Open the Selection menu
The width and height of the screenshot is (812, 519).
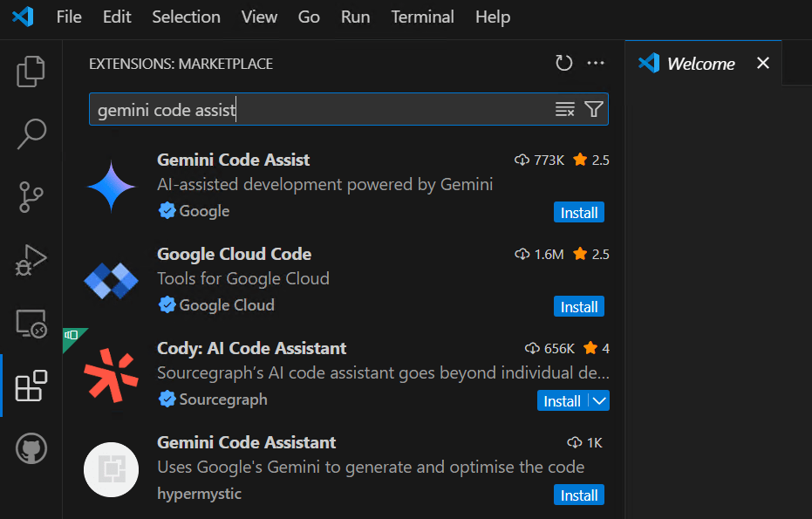point(186,17)
